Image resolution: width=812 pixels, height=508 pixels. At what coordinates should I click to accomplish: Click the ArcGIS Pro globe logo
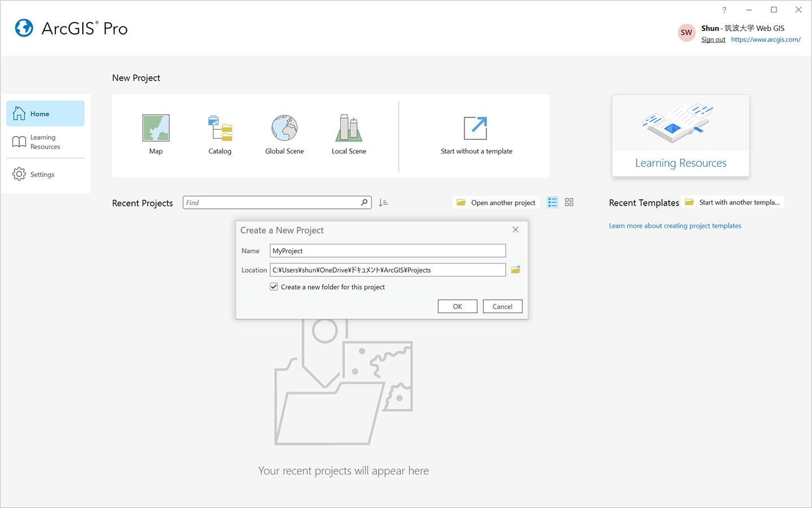[x=24, y=28]
